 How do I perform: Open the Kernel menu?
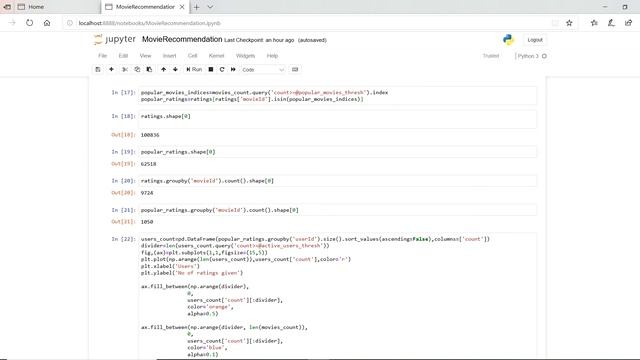pos(216,56)
